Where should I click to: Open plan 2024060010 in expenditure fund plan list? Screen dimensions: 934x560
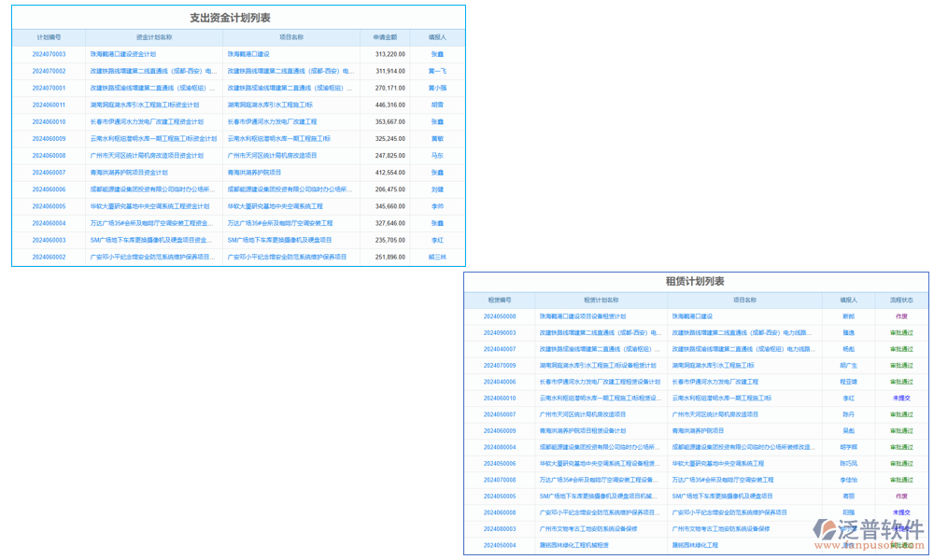coord(49,122)
